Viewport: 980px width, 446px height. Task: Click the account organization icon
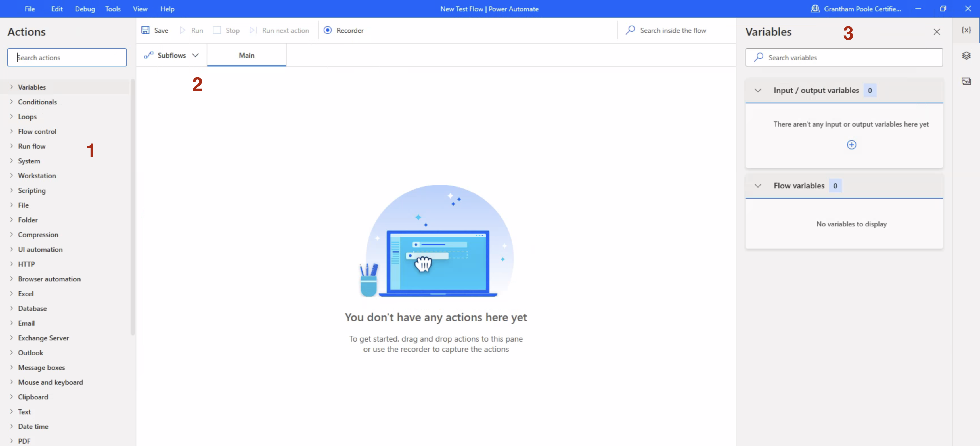tap(815, 9)
